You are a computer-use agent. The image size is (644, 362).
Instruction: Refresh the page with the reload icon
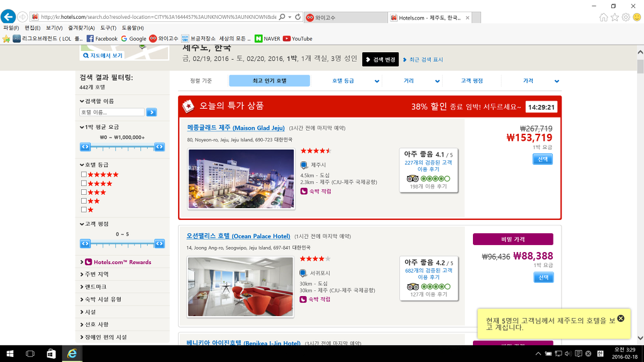(x=297, y=17)
